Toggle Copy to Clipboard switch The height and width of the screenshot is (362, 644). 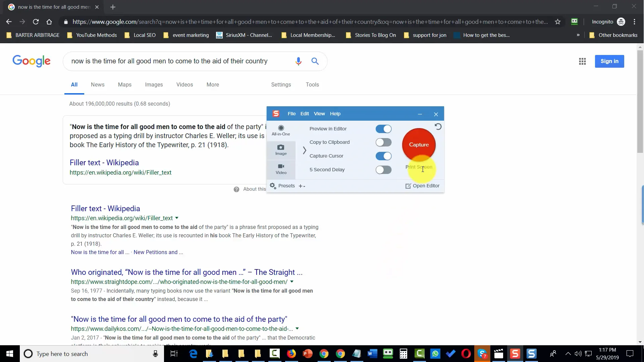coord(383,142)
